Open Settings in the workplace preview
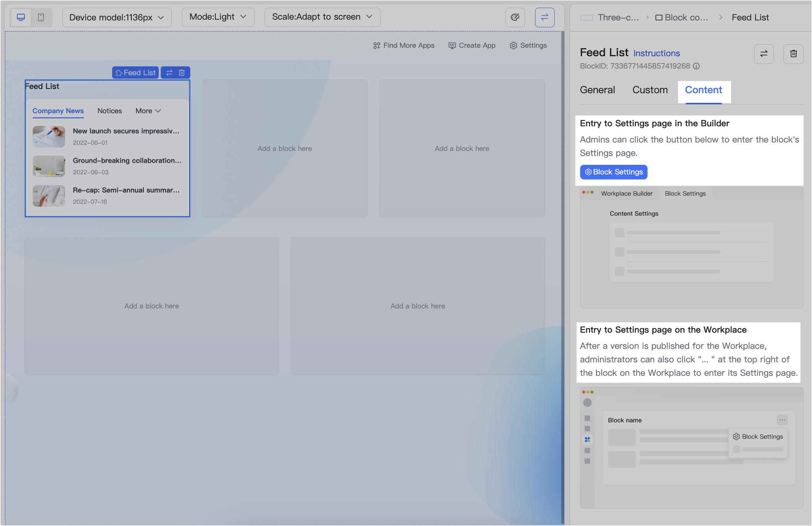 tap(528, 45)
